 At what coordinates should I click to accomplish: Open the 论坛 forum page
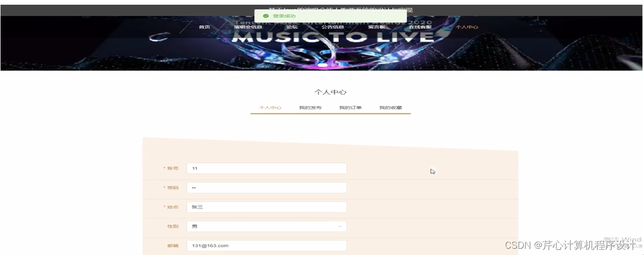[292, 27]
